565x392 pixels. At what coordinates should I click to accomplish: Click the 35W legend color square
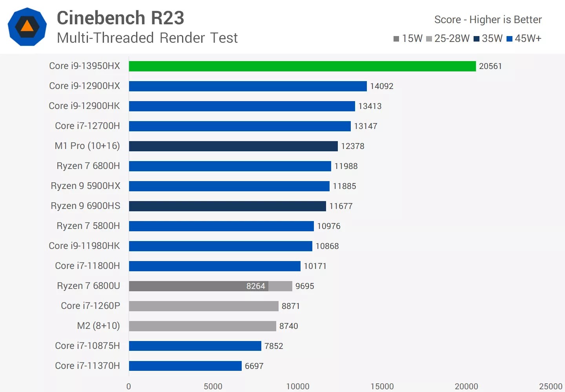[476, 39]
